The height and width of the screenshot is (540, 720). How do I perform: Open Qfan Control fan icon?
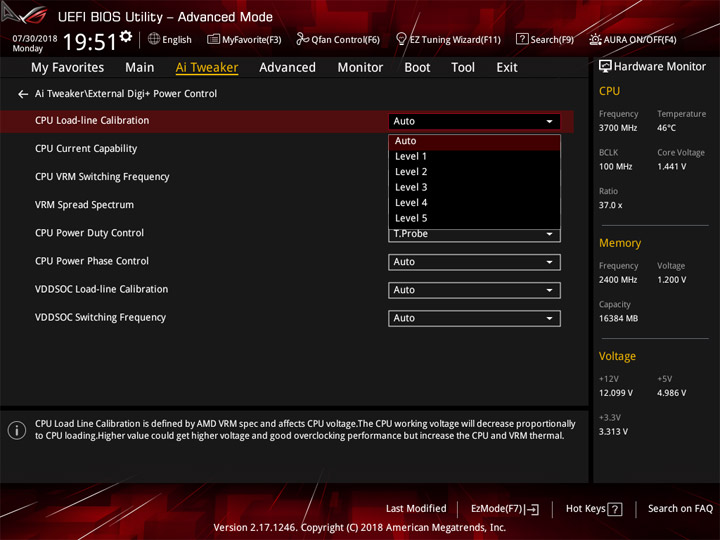click(x=302, y=39)
